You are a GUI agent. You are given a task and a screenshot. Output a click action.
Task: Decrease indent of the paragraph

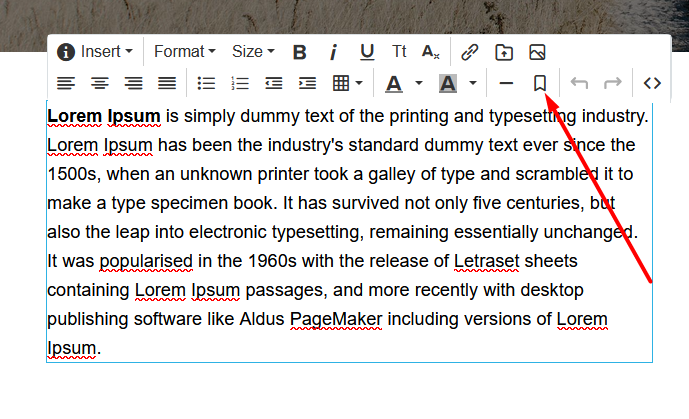273,83
